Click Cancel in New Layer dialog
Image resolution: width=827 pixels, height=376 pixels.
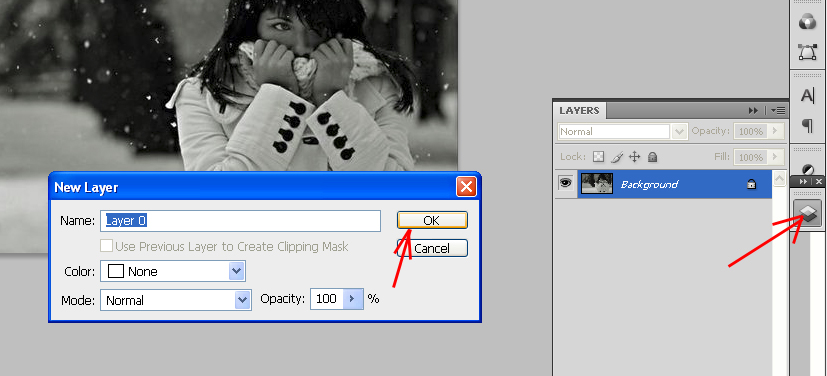tap(432, 248)
